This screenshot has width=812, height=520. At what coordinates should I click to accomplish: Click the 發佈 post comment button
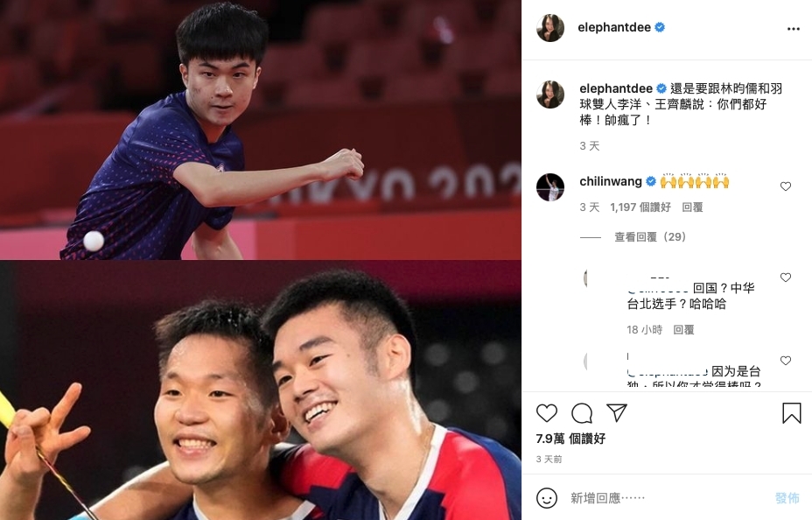tap(787, 498)
